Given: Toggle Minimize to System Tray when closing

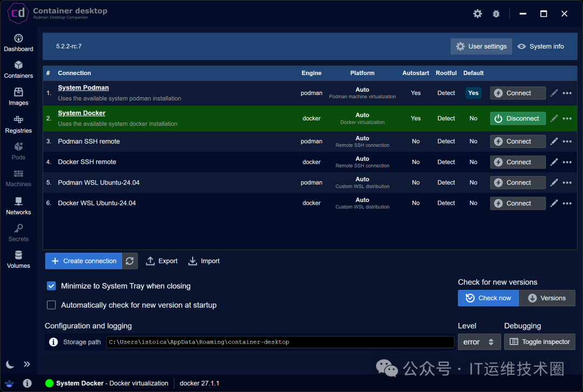Looking at the screenshot, I should click(51, 286).
